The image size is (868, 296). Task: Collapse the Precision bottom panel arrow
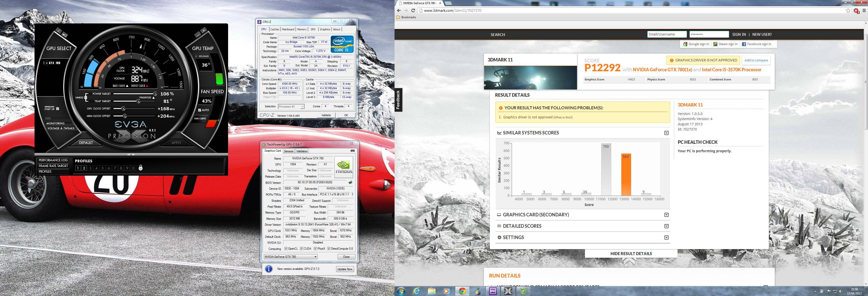131,155
